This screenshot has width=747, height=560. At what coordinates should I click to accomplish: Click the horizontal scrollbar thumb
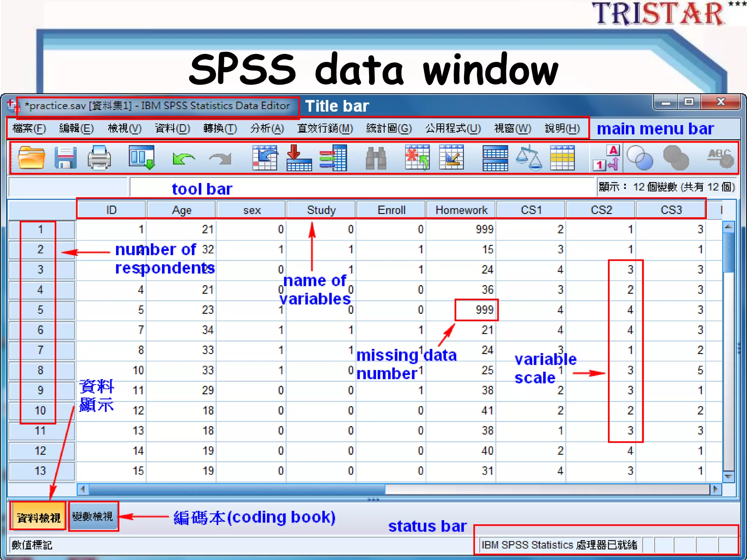pyautogui.click(x=237, y=489)
